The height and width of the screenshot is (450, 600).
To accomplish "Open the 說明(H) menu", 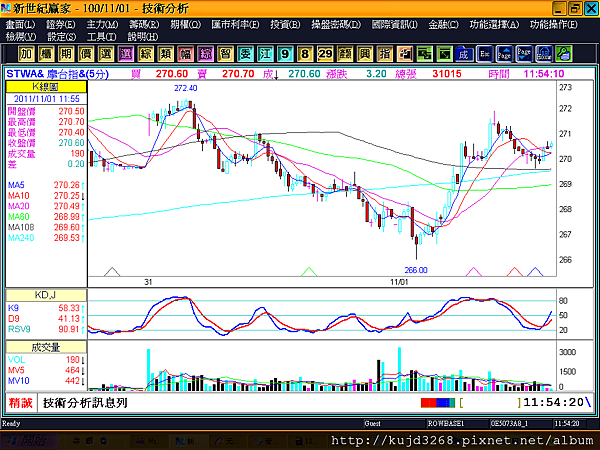I will 143,37.
